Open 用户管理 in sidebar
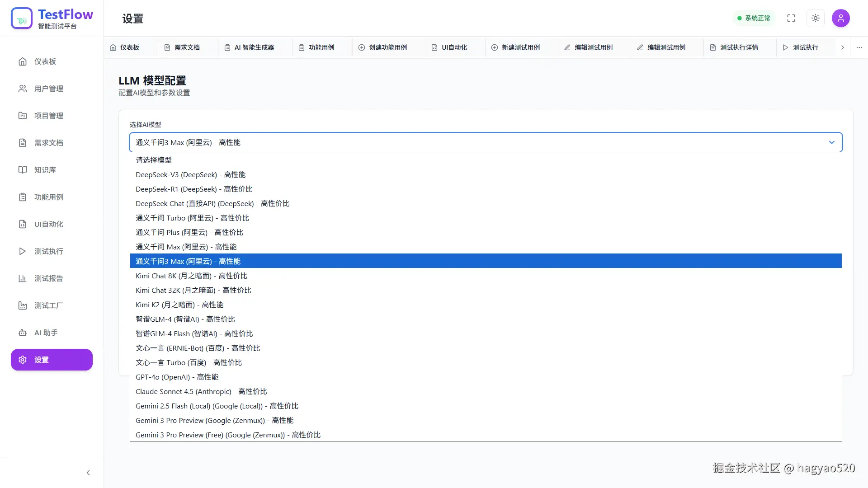 [48, 89]
